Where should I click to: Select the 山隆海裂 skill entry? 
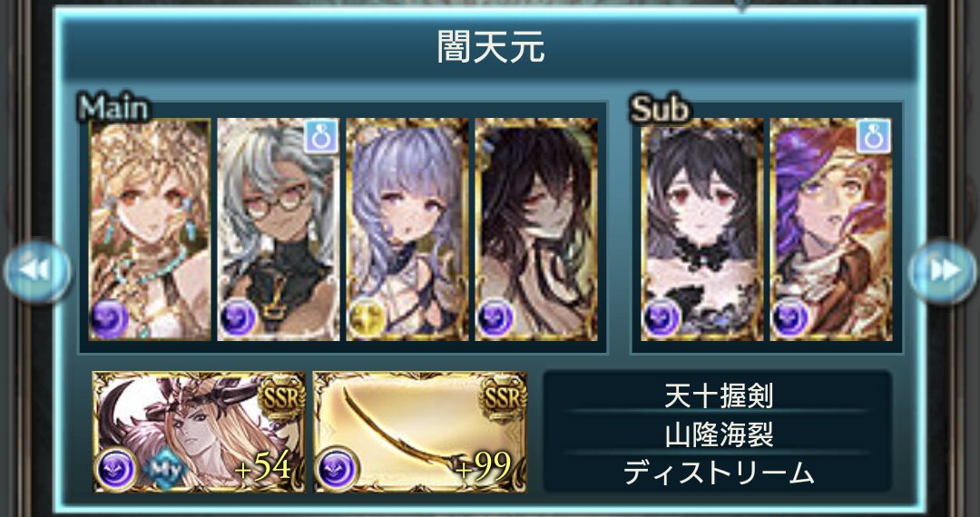click(x=718, y=434)
